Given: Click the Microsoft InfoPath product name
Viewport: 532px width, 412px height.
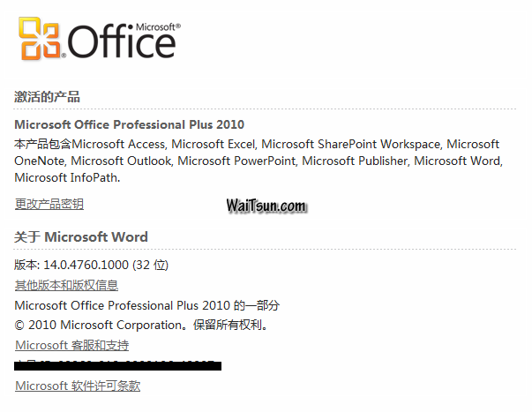Looking at the screenshot, I should pos(66,177).
